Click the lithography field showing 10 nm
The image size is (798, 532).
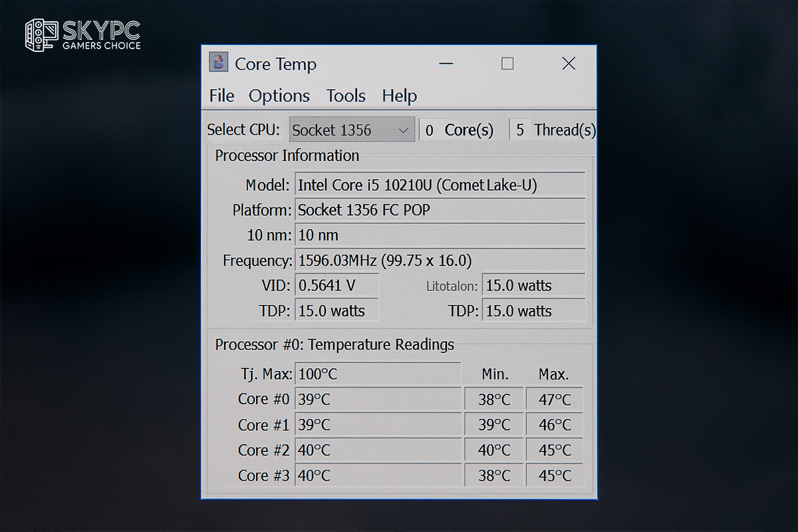(440, 235)
